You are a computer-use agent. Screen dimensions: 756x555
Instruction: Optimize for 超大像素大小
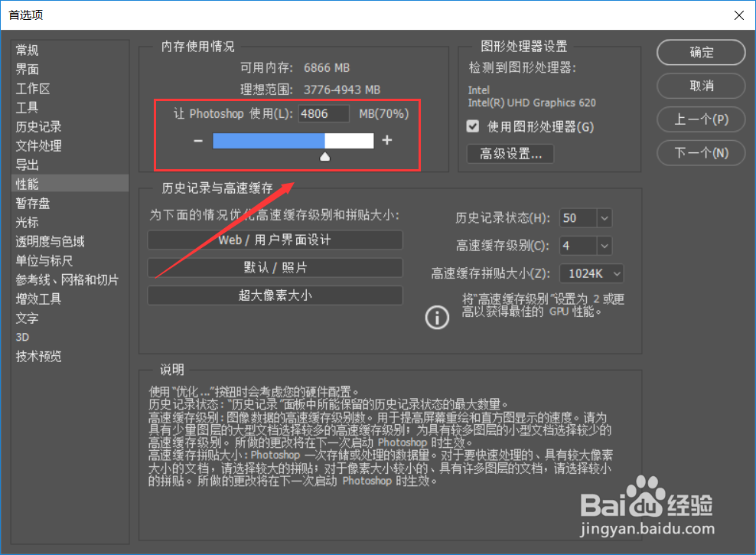tap(275, 295)
